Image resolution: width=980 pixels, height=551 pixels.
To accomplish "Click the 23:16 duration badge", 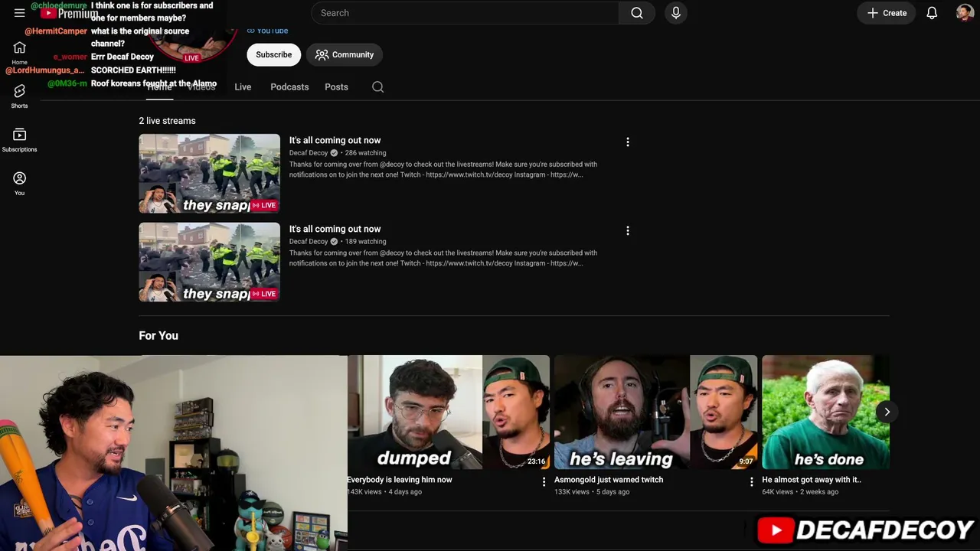I will tap(537, 461).
